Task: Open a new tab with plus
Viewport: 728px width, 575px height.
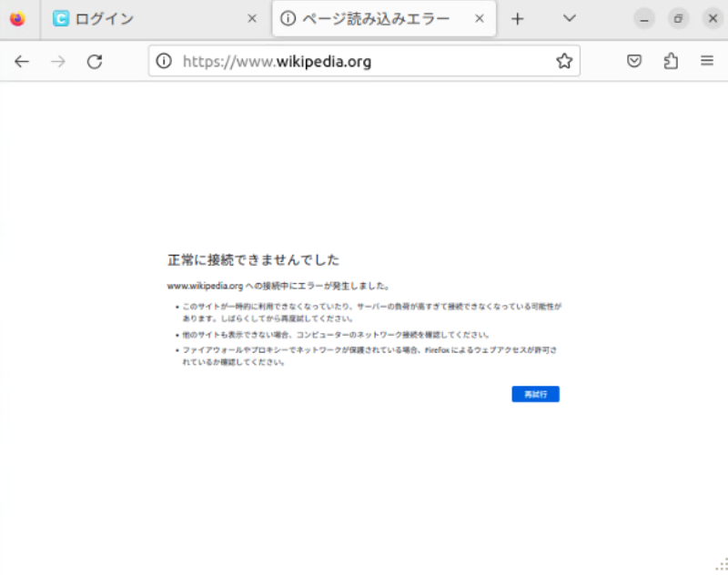Action: [x=517, y=18]
